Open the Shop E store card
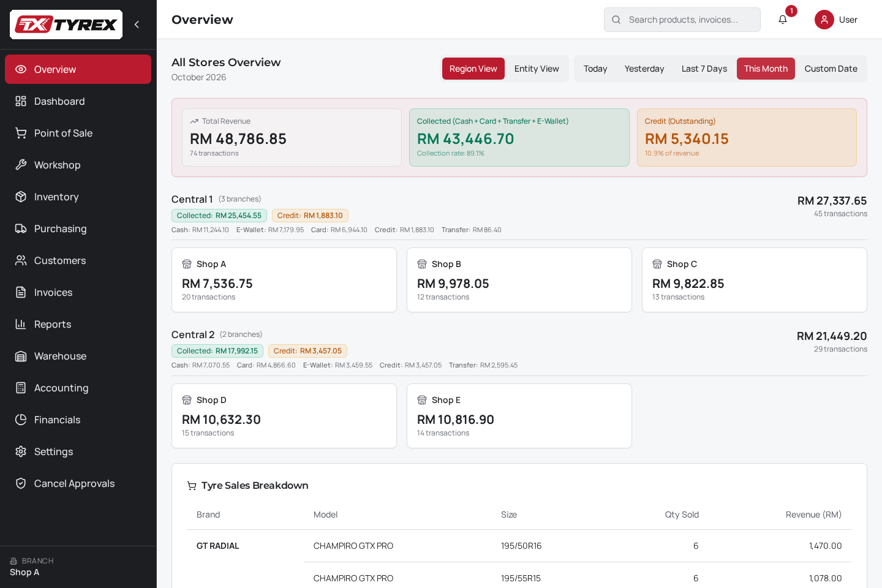This screenshot has width=882, height=588. [x=519, y=416]
